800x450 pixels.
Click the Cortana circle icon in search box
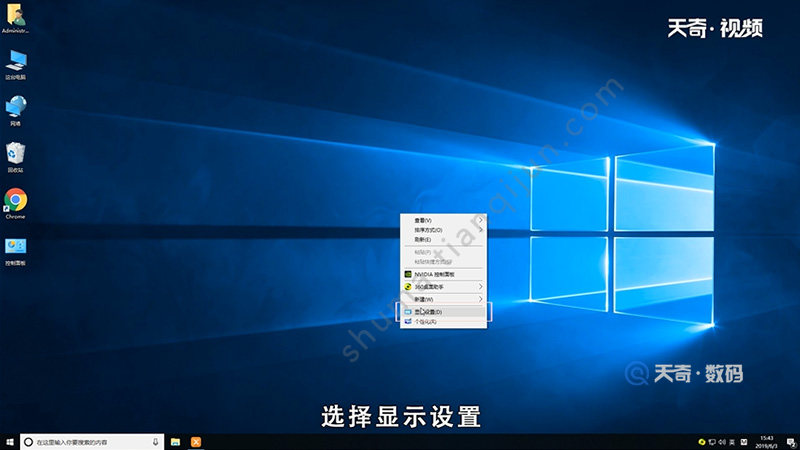pyautogui.click(x=29, y=442)
